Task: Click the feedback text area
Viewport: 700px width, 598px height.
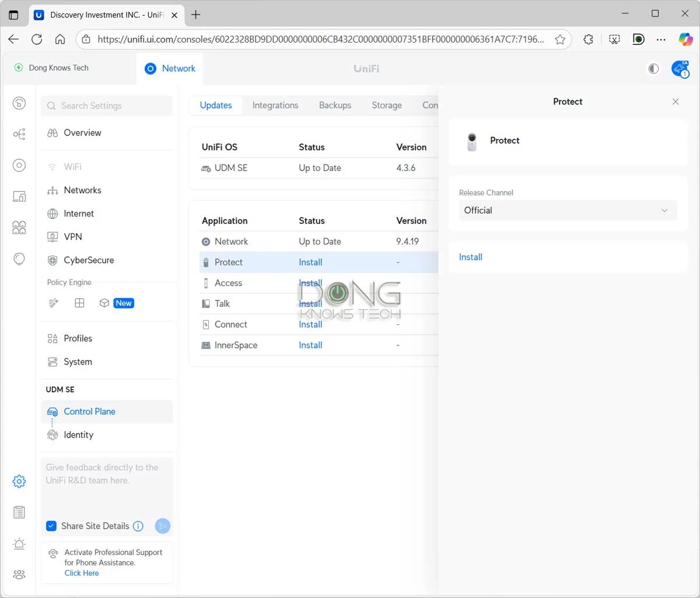Action: (107, 487)
